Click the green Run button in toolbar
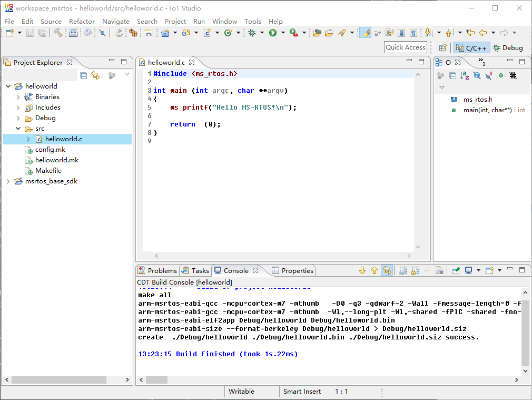 tap(273, 33)
